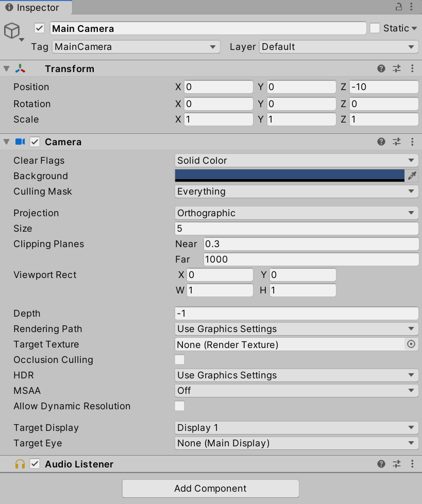
Task: Open the Clear Flags dropdown
Action: [x=296, y=161]
